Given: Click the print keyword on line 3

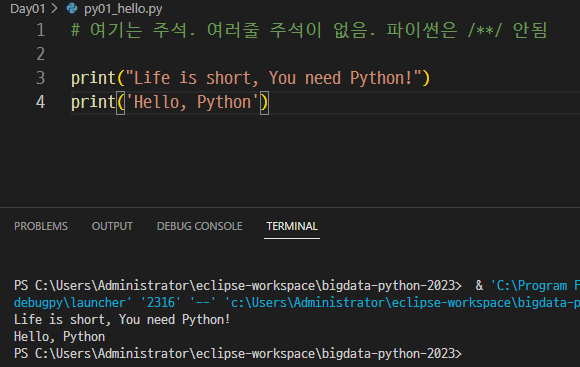Looking at the screenshot, I should (93, 79).
